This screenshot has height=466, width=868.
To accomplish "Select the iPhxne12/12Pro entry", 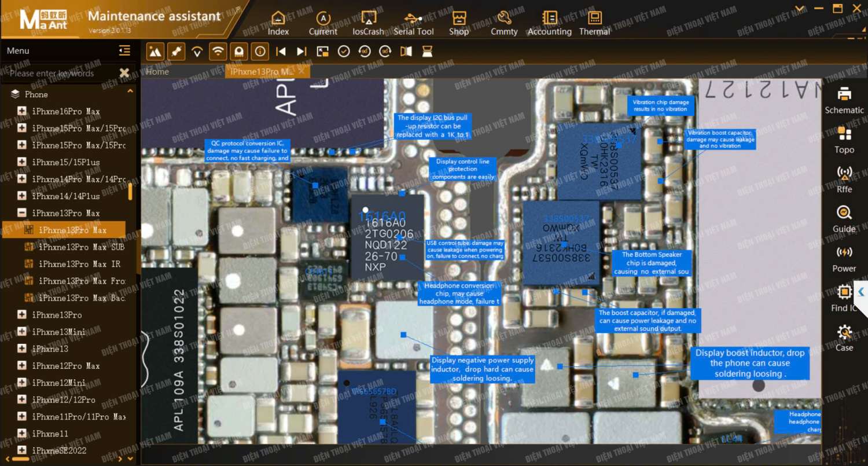I will (64, 399).
